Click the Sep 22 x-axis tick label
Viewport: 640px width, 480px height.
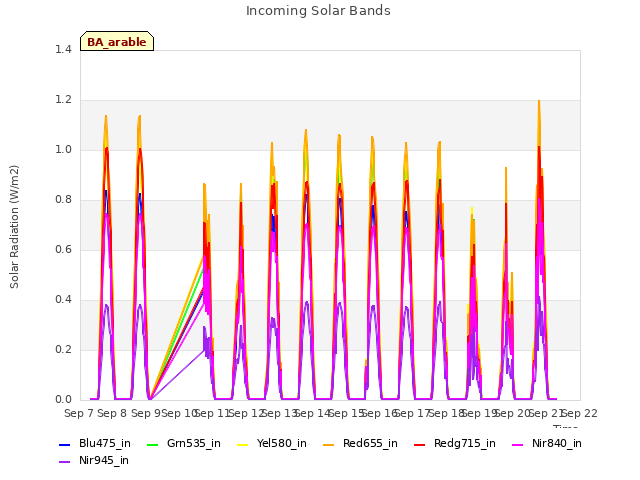pyautogui.click(x=580, y=413)
